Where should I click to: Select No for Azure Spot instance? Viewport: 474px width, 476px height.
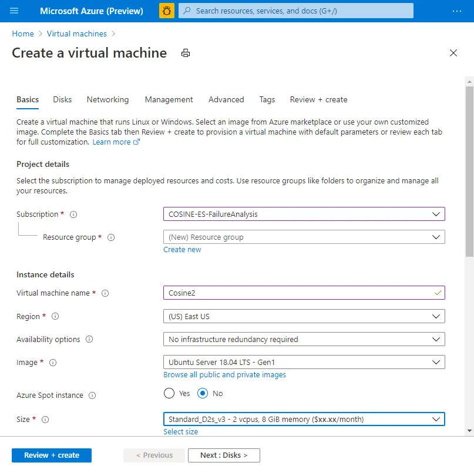click(x=202, y=393)
